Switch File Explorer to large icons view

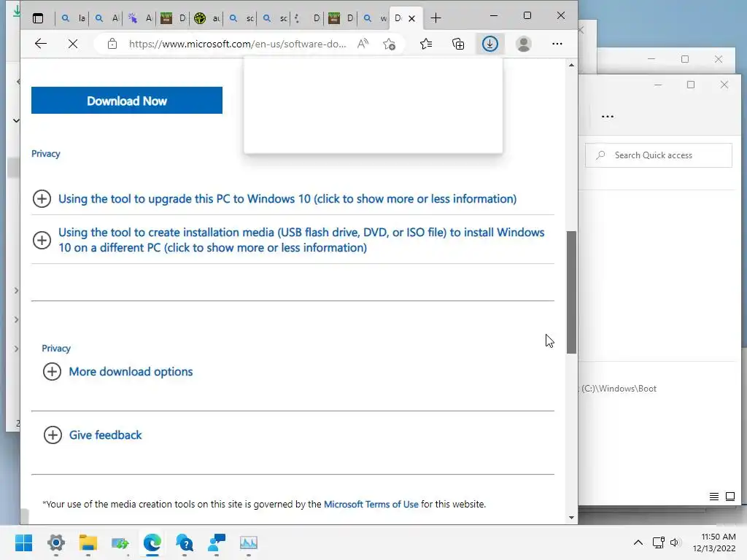pos(730,497)
